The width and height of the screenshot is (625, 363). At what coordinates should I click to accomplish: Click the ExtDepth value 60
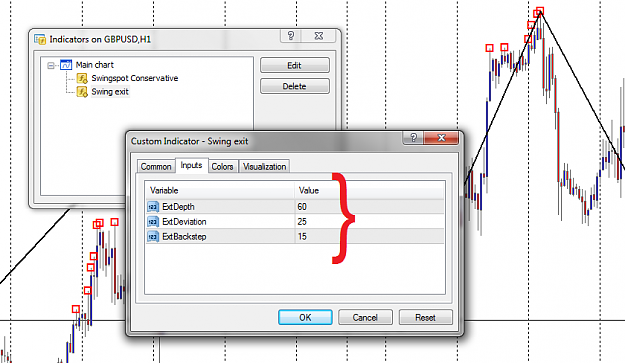pyautogui.click(x=302, y=207)
